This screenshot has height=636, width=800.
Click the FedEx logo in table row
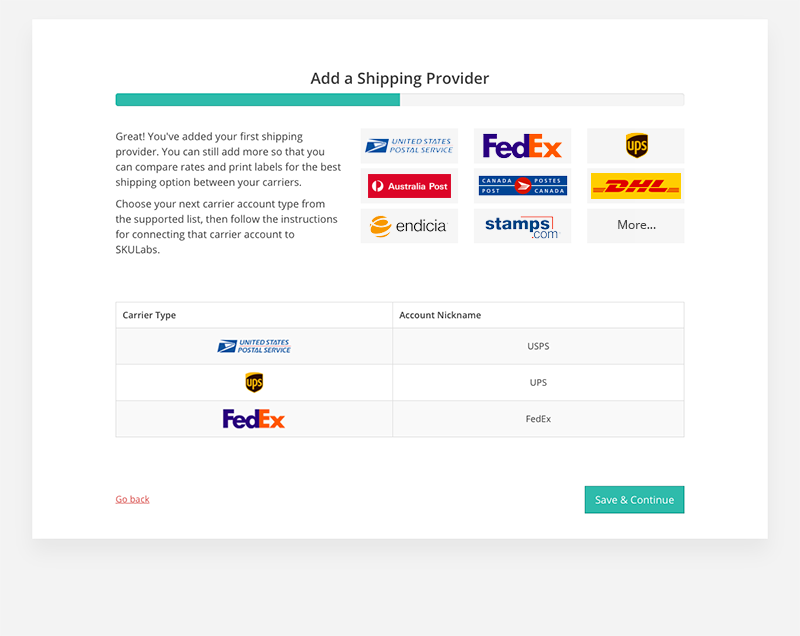pos(254,419)
